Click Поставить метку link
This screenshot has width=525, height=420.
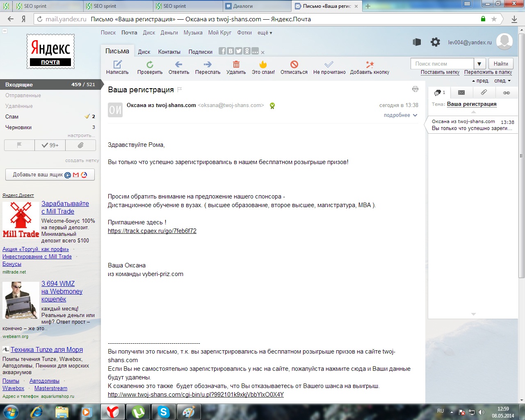click(440, 72)
